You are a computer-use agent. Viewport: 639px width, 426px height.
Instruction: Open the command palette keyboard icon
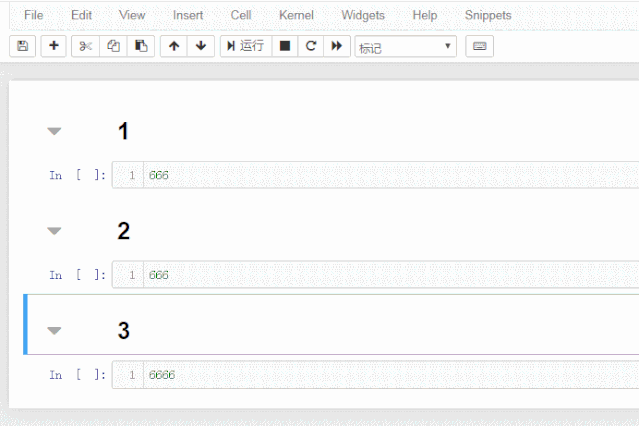(480, 46)
